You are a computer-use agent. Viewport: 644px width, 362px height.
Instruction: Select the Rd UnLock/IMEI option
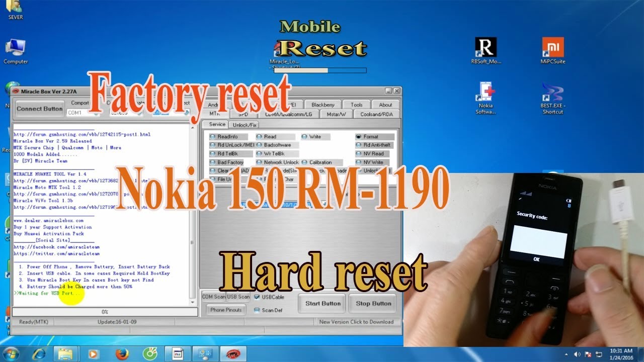[x=232, y=145]
